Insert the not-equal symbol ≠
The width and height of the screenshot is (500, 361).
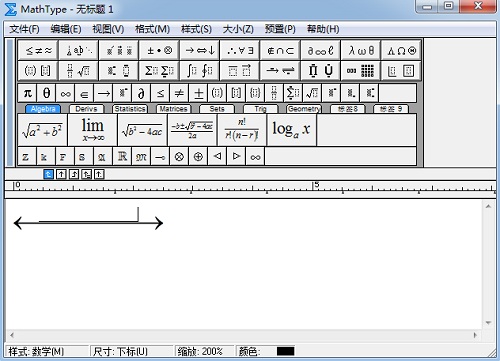[x=179, y=93]
